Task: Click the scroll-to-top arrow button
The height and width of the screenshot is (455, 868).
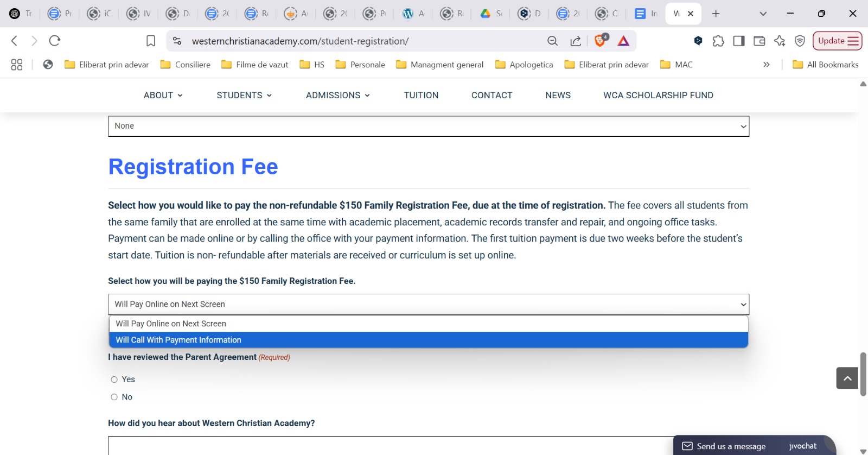Action: [x=847, y=378]
